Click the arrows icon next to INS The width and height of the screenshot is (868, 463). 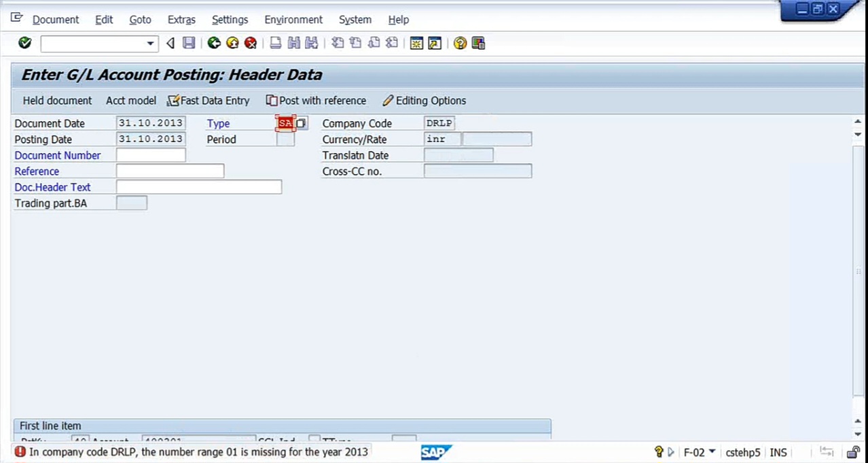point(827,452)
